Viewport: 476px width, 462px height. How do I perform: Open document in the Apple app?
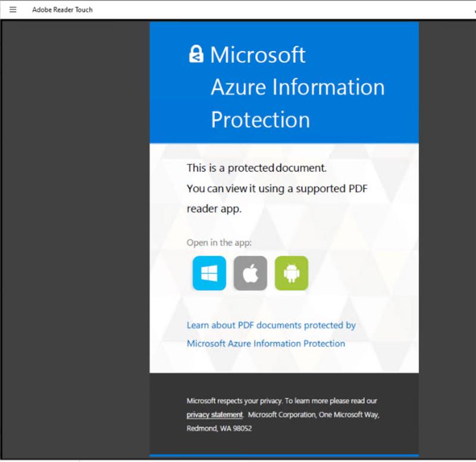coord(250,273)
